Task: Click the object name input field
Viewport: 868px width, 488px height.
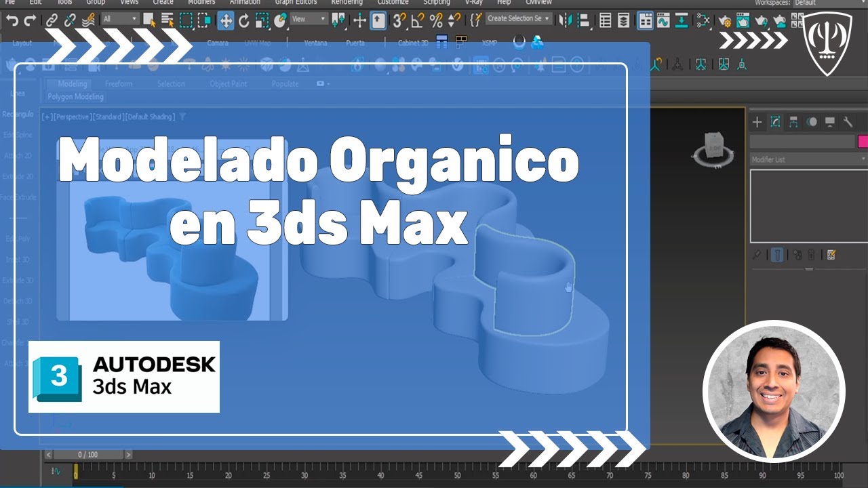Action: [x=802, y=142]
